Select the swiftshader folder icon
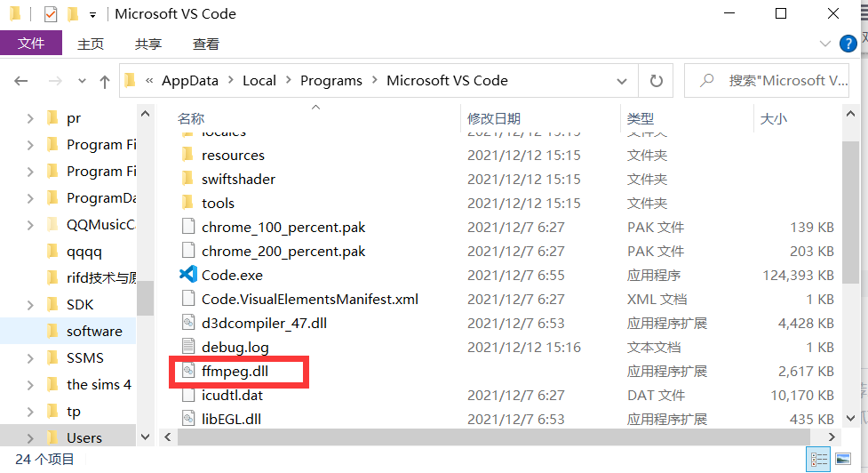This screenshot has width=868, height=473. pos(188,179)
